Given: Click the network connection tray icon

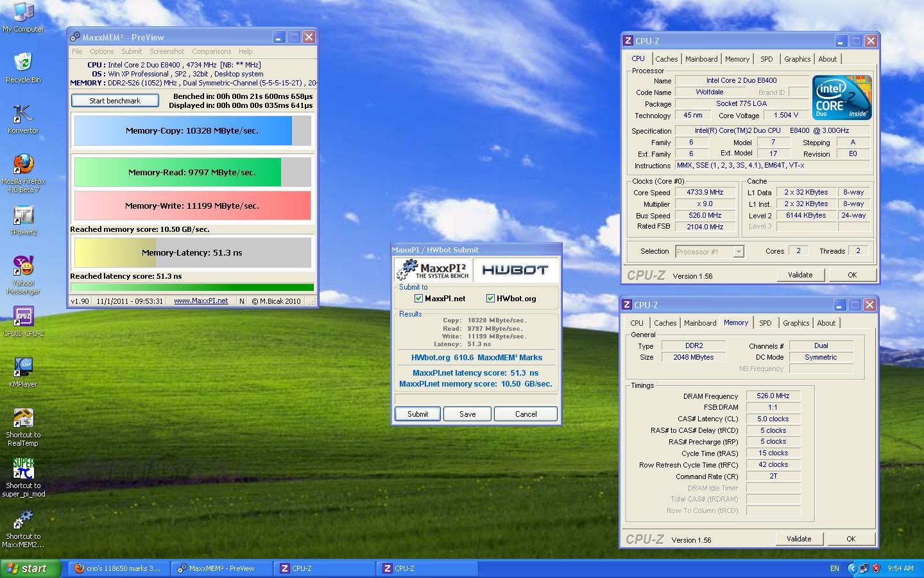Looking at the screenshot, I should pyautogui.click(x=864, y=568).
